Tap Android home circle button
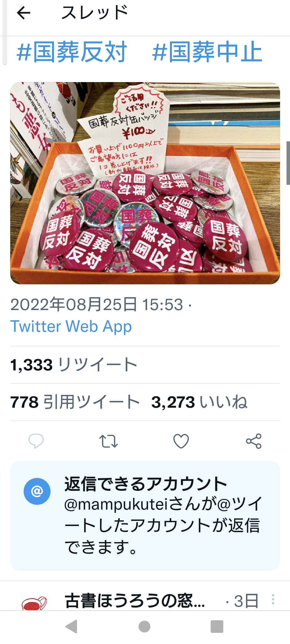This screenshot has height=644, width=290. click(x=144, y=627)
